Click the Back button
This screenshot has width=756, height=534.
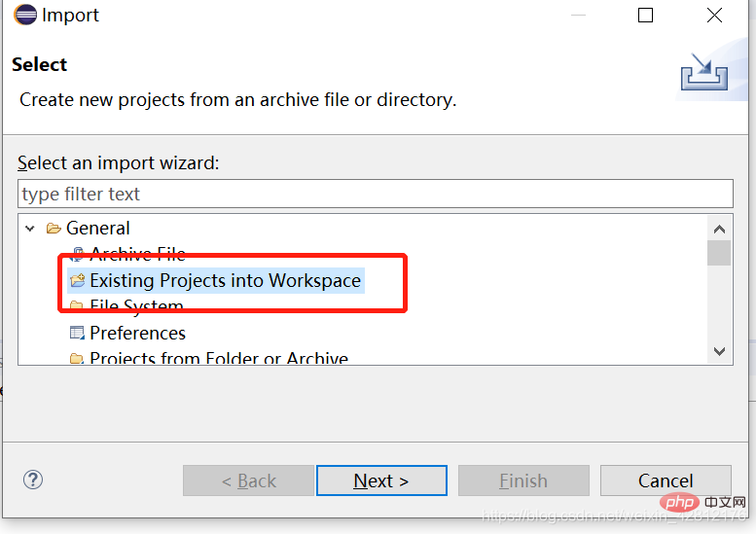pyautogui.click(x=248, y=481)
